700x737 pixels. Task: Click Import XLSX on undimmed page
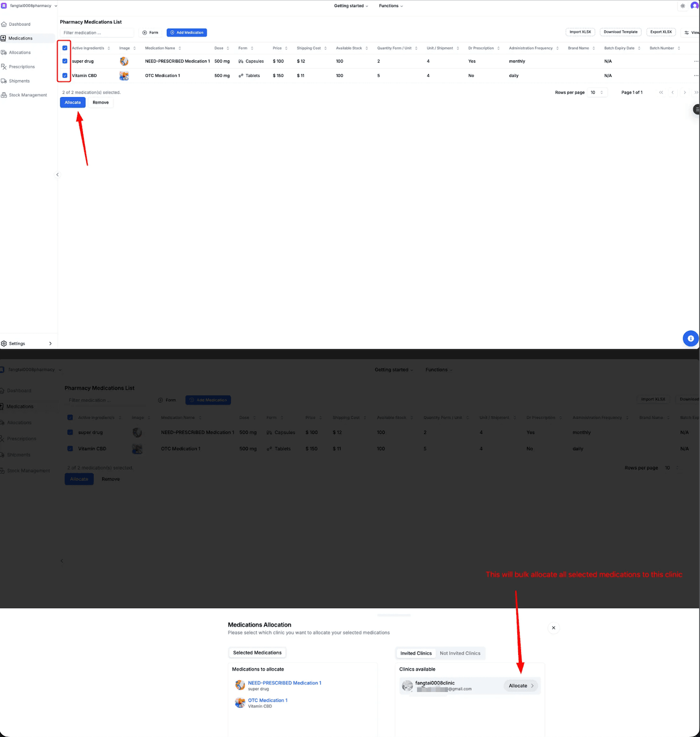(580, 32)
